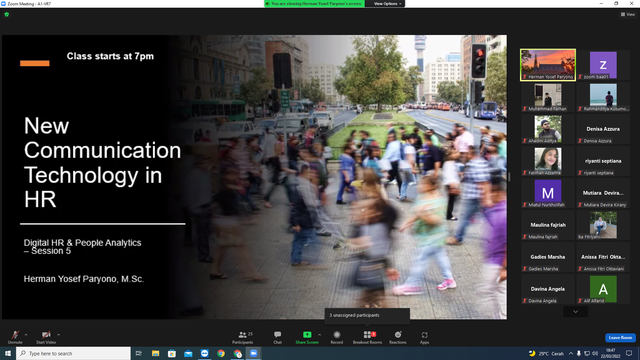Viewport: 640px width, 360px height.
Task: Select the Davina Angela participant tile
Action: tap(548, 289)
